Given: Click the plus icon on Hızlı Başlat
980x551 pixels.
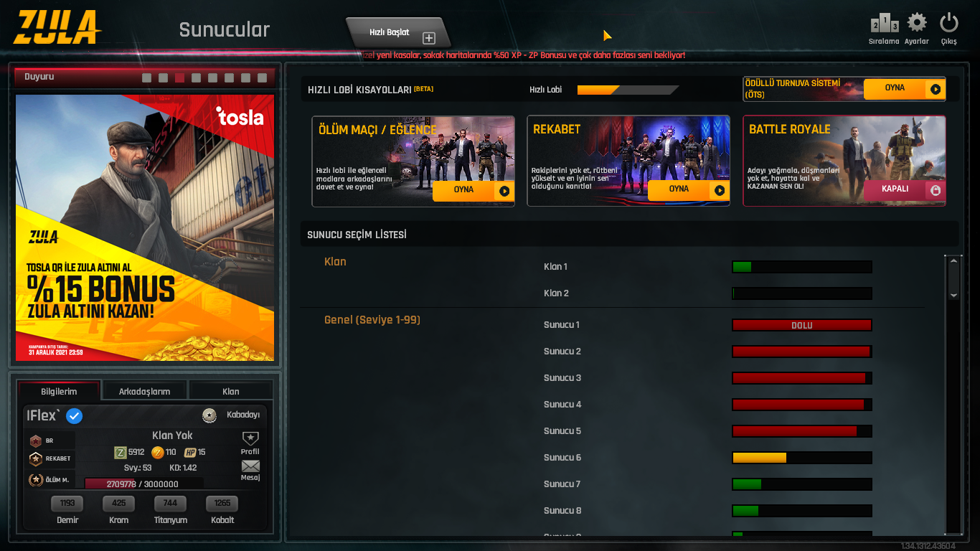Looking at the screenshot, I should pyautogui.click(x=429, y=38).
